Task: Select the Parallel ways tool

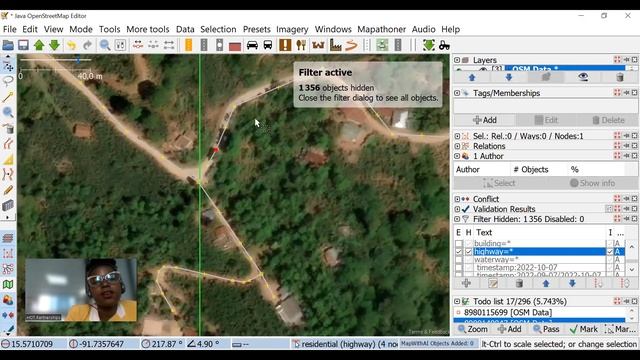Action: pyautogui.click(x=8, y=144)
